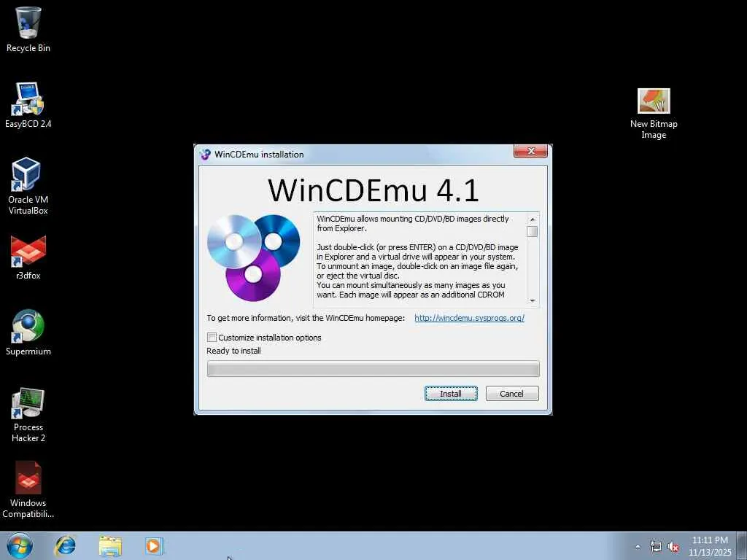The image size is (747, 560).
Task: Select the Supermium browser shortcut
Action: pyautogui.click(x=28, y=332)
